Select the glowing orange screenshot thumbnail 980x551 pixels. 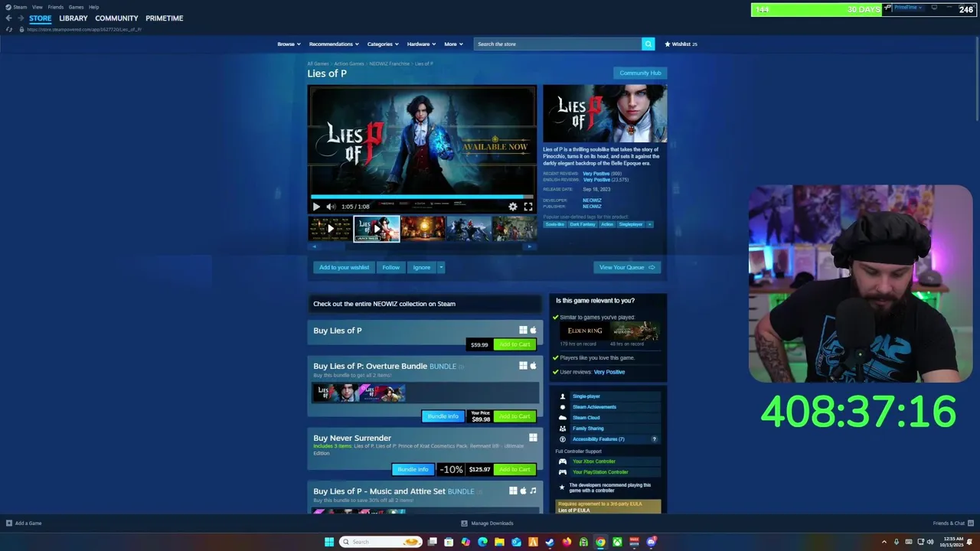click(423, 229)
